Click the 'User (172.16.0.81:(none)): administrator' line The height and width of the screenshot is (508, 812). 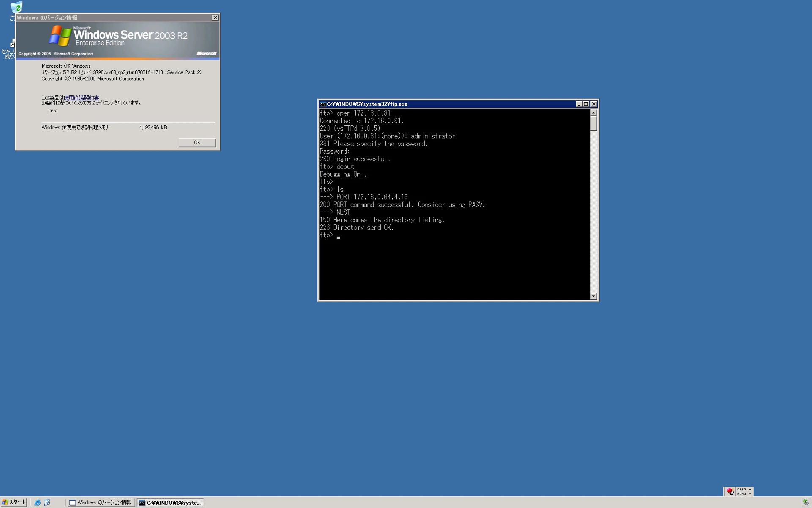coord(387,136)
